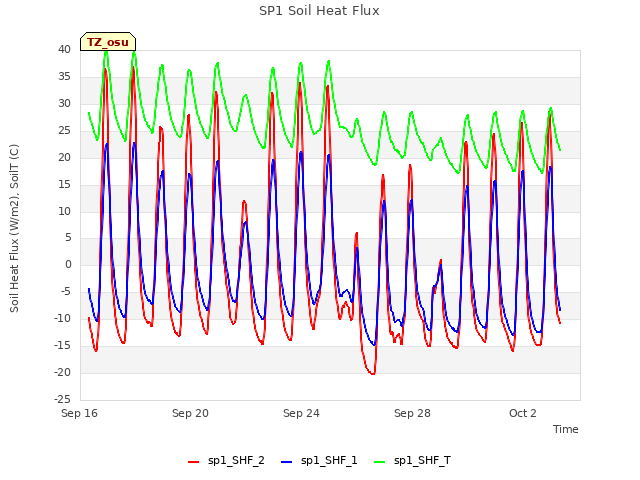640x480 pixels.
Task: Click the 10 y-axis tick label
Action: coord(64,211)
